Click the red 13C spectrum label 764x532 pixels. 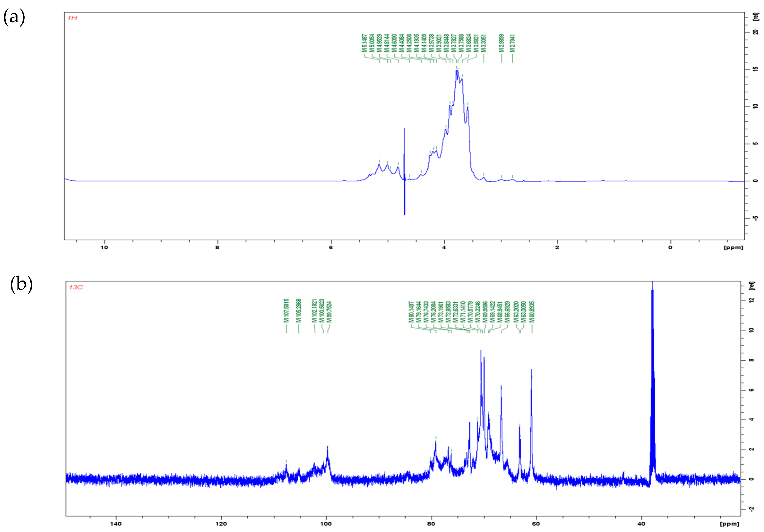(76, 287)
